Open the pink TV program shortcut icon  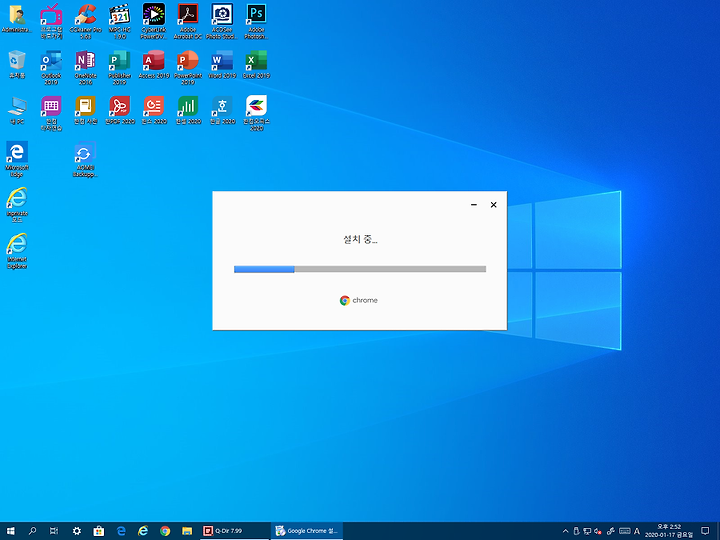pos(51,21)
